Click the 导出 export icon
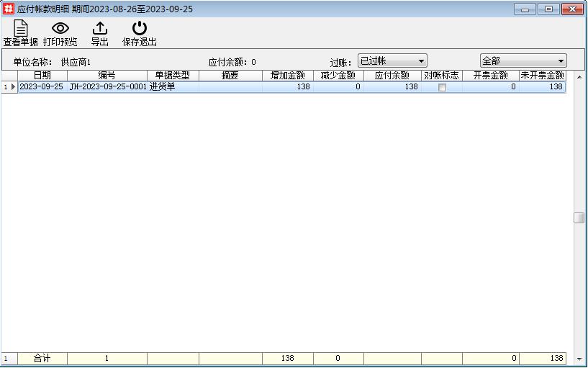Image resolution: width=588 pixels, height=368 pixels. click(100, 29)
